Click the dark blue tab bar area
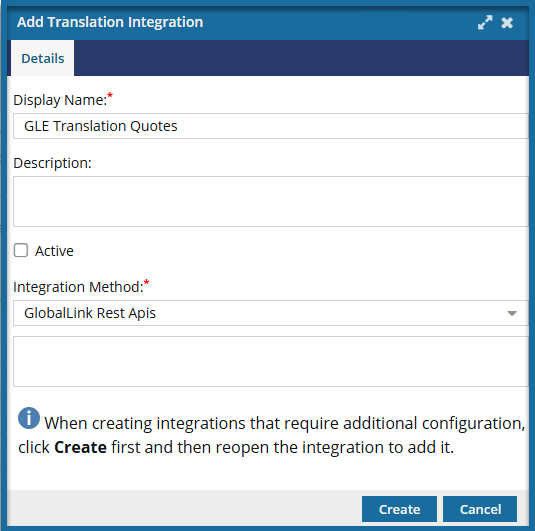The width and height of the screenshot is (535, 531). click(x=301, y=58)
